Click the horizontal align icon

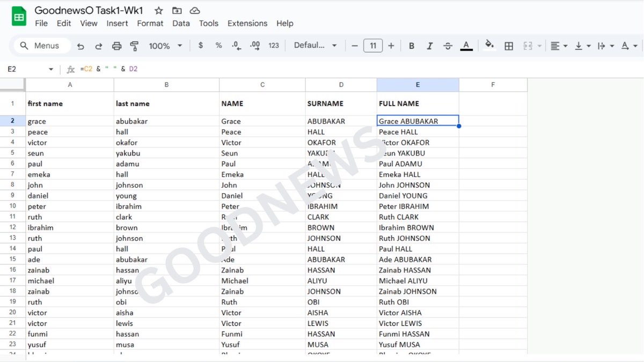[x=555, y=46]
